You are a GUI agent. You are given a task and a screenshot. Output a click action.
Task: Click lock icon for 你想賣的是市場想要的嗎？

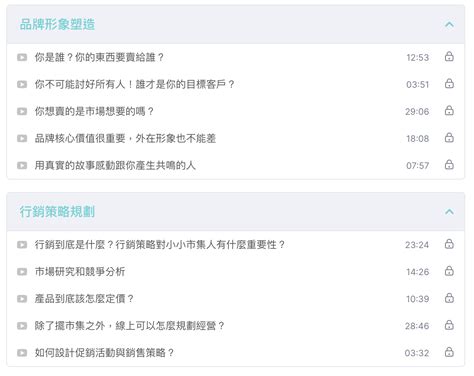[449, 111]
